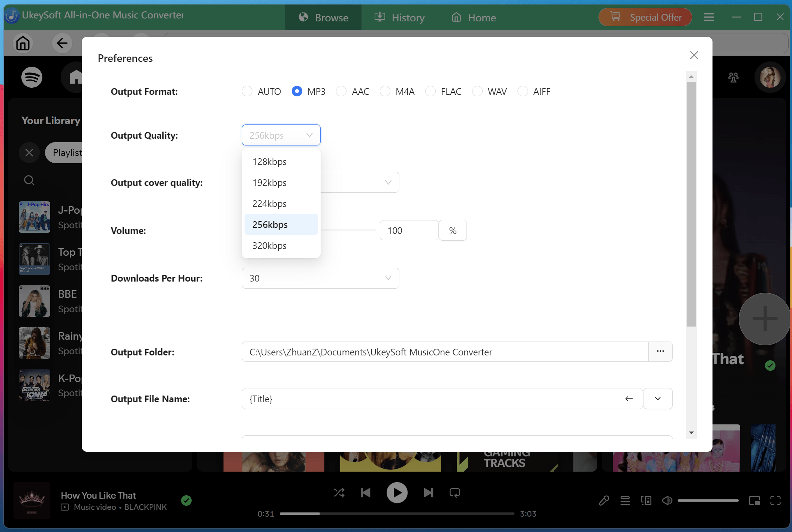Select the FLAC output format
Screen dimensions: 792x532
click(430, 91)
